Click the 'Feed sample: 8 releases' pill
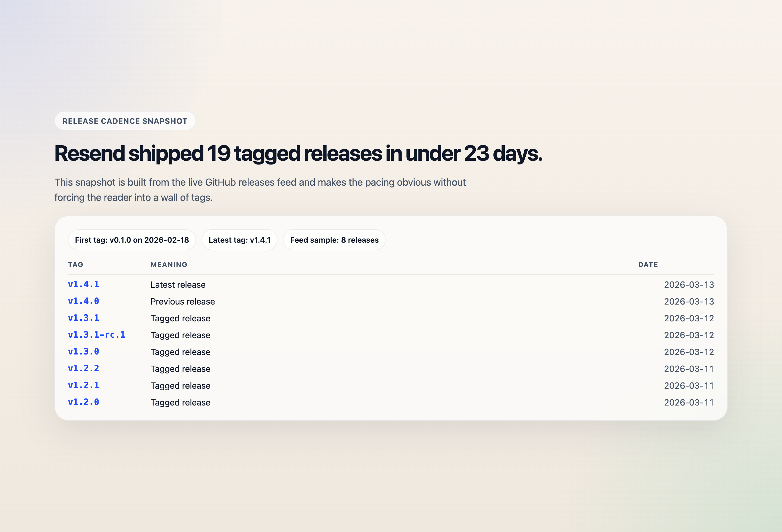This screenshot has width=782, height=532. point(334,240)
